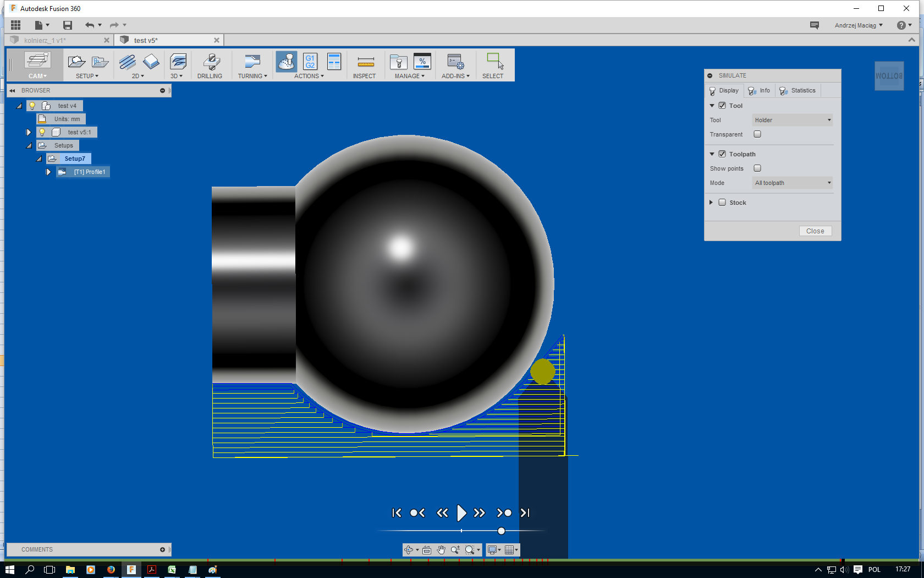Viewport: 924px width, 578px height.
Task: Close the test v5 document tab
Action: pos(217,40)
